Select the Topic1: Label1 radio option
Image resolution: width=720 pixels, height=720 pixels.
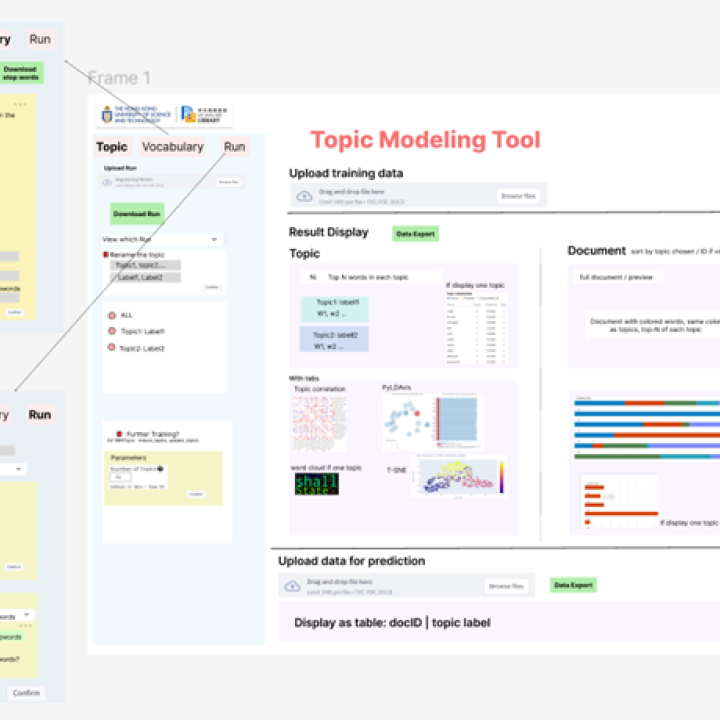[112, 331]
